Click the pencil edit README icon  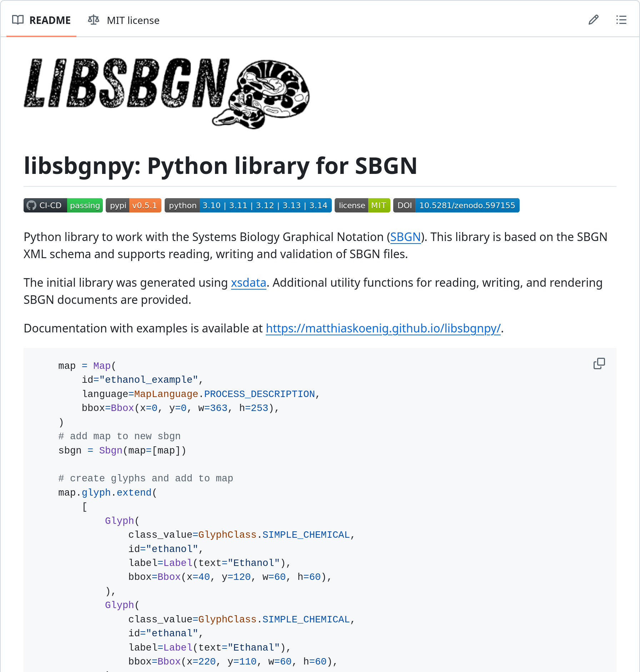pos(593,20)
